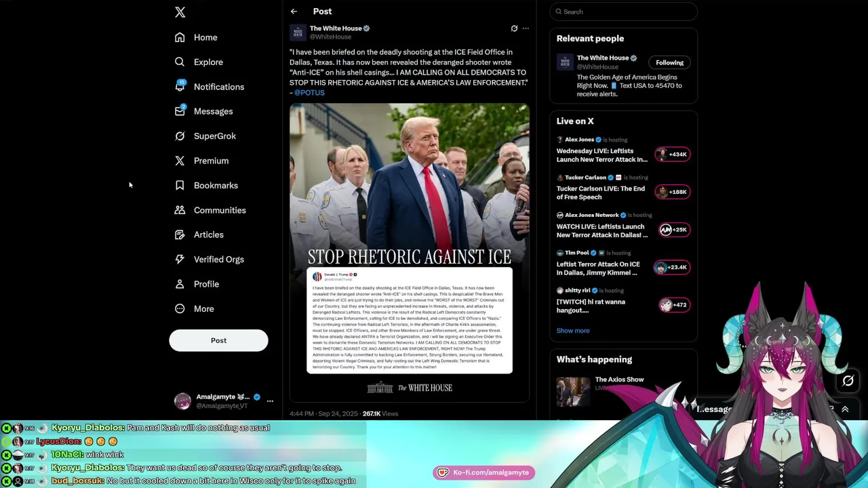Click into the Search field
The height and width of the screenshot is (488, 868).
[x=624, y=12]
